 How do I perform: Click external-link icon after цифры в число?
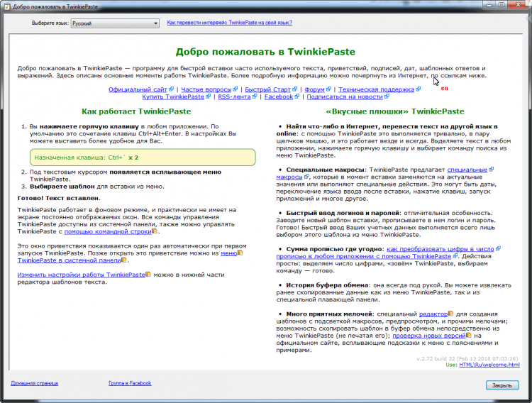498,248
